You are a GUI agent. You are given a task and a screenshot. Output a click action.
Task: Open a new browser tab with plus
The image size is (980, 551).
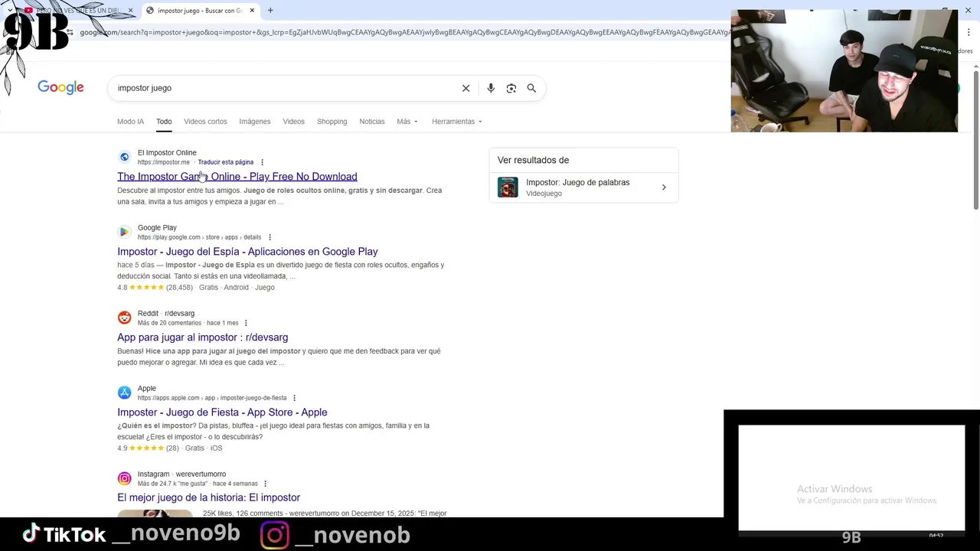pyautogui.click(x=270, y=11)
